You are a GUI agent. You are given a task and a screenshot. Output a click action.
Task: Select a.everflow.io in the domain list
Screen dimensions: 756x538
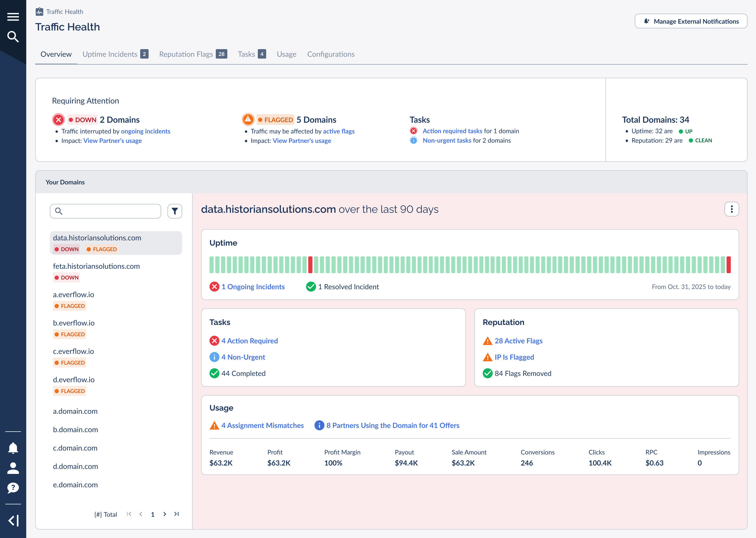(x=116, y=300)
